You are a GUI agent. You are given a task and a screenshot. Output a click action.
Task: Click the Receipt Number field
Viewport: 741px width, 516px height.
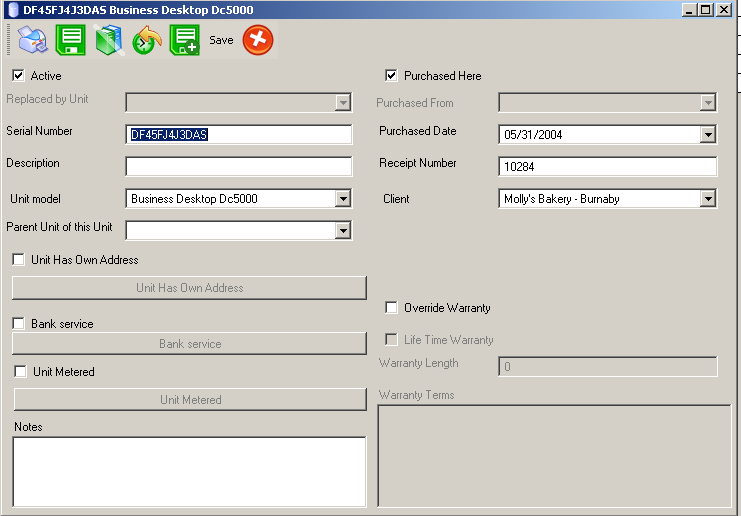pos(608,166)
